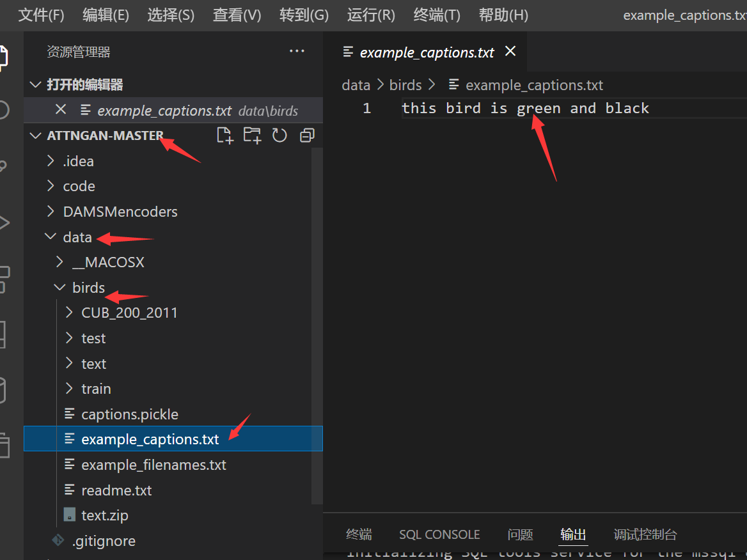Switch to the 终端 panel tab
This screenshot has height=560, width=747.
click(359, 534)
